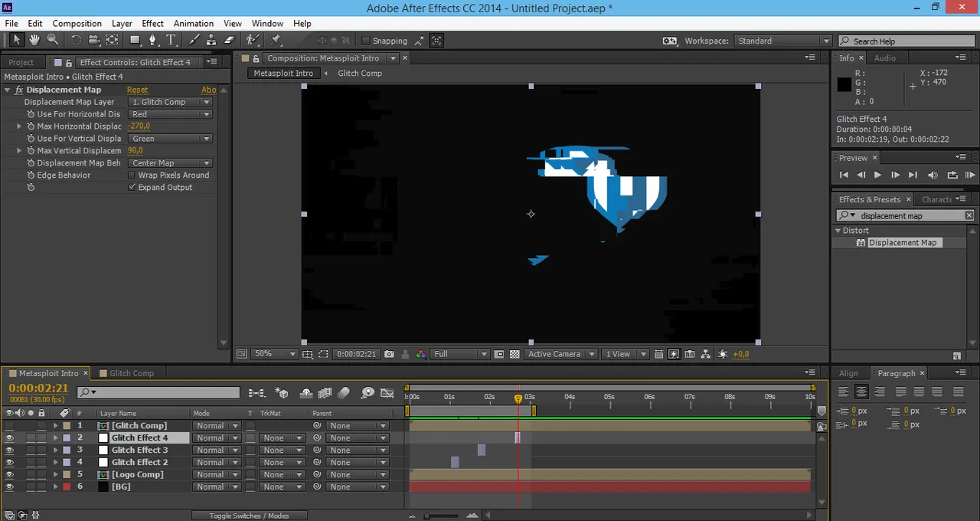Open the show channel RGB icon
Screen dimensions: 980x521
point(420,354)
